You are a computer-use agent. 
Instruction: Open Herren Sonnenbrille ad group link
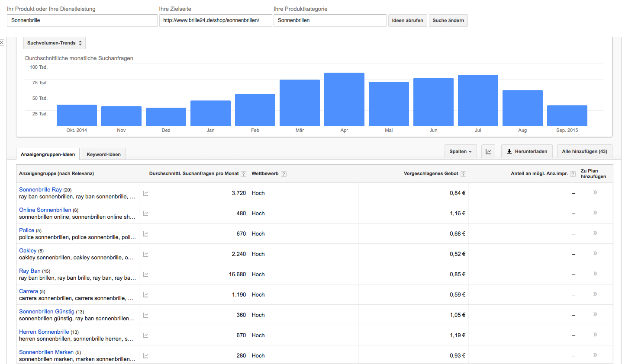(44, 332)
